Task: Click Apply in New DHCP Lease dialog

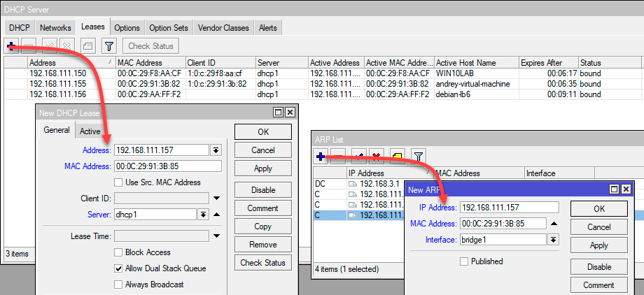Action: click(263, 168)
